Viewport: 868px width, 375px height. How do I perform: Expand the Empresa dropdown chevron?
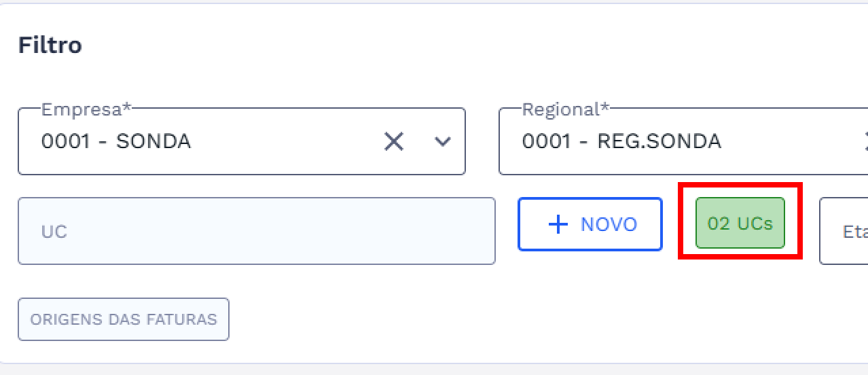pos(443,141)
